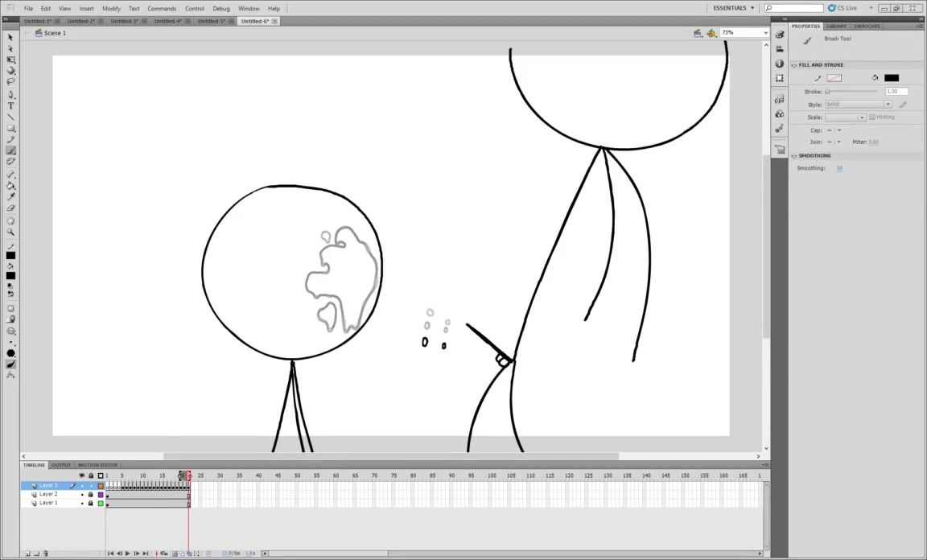Toggle visibility dot for Layer 1

(x=82, y=503)
